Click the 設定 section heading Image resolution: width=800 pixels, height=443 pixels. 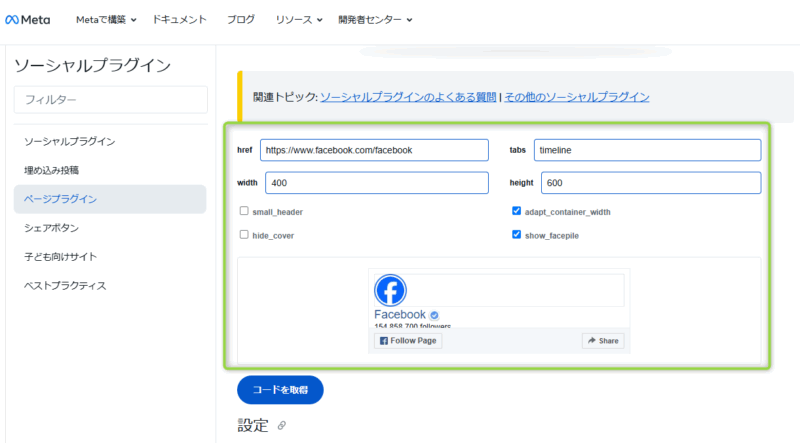[253, 425]
